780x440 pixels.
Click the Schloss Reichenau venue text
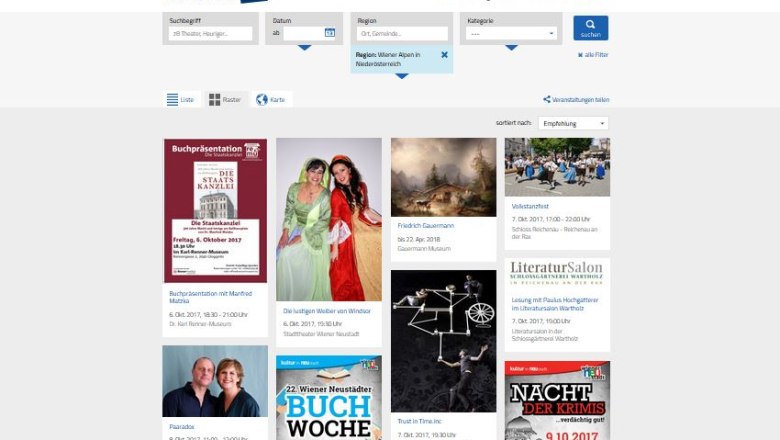tap(555, 233)
